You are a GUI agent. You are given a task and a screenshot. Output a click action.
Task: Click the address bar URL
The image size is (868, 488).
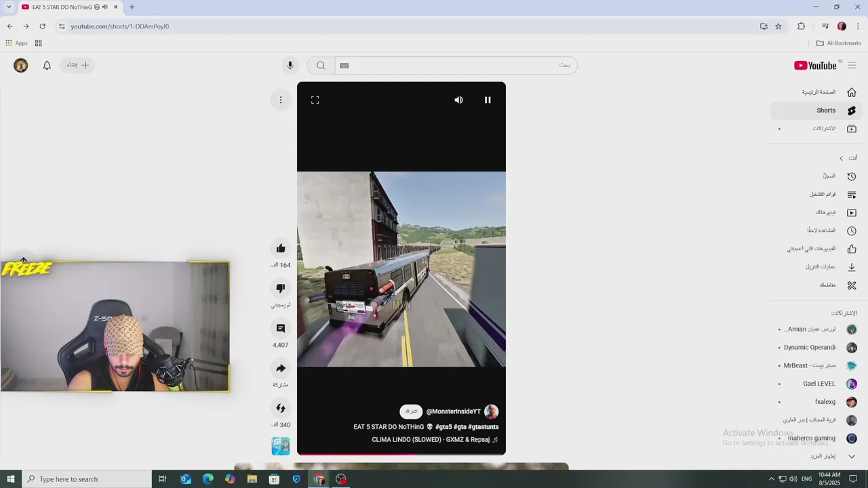(120, 26)
